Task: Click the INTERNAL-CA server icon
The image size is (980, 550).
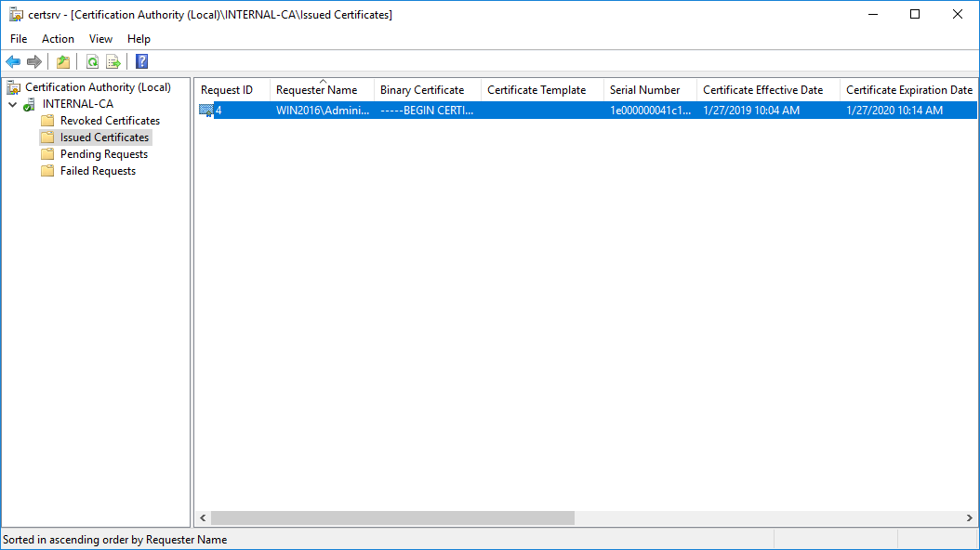Action: click(30, 104)
